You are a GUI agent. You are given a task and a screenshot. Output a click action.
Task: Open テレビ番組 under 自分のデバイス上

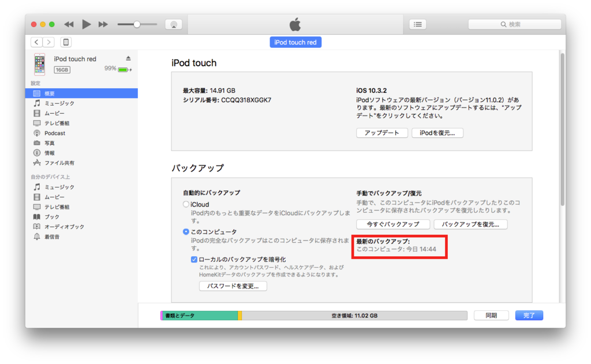(81, 207)
